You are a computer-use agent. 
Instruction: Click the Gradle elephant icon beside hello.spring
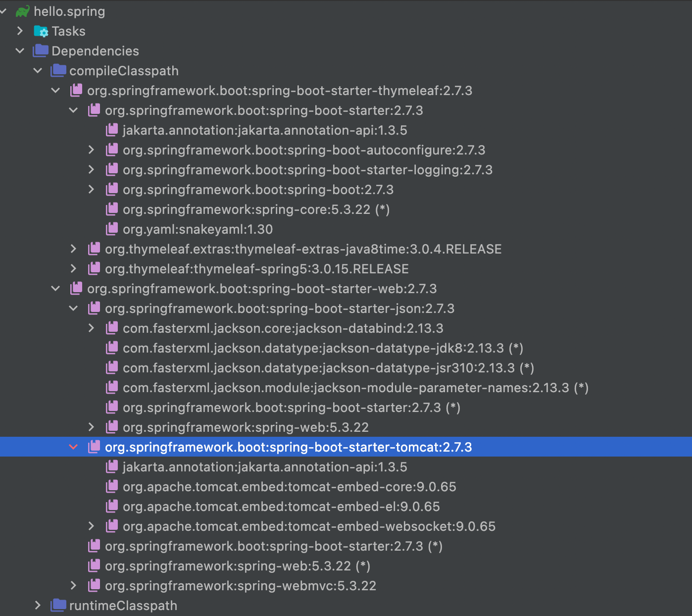pyautogui.click(x=23, y=11)
